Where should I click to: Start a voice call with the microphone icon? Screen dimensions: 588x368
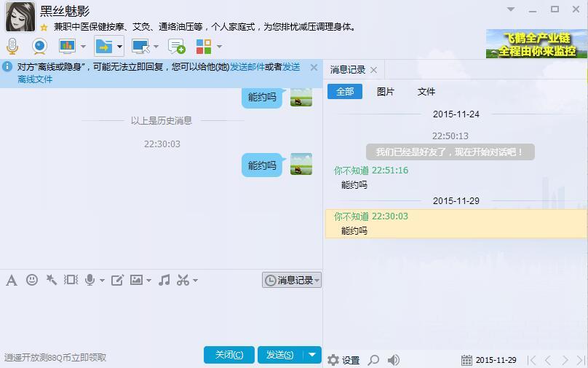pyautogui.click(x=12, y=47)
